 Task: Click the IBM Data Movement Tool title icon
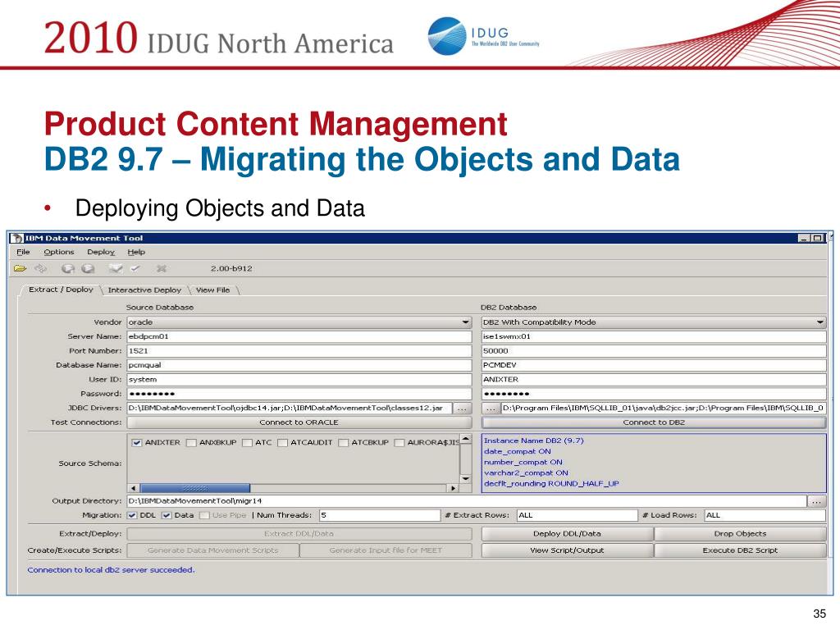(16, 238)
